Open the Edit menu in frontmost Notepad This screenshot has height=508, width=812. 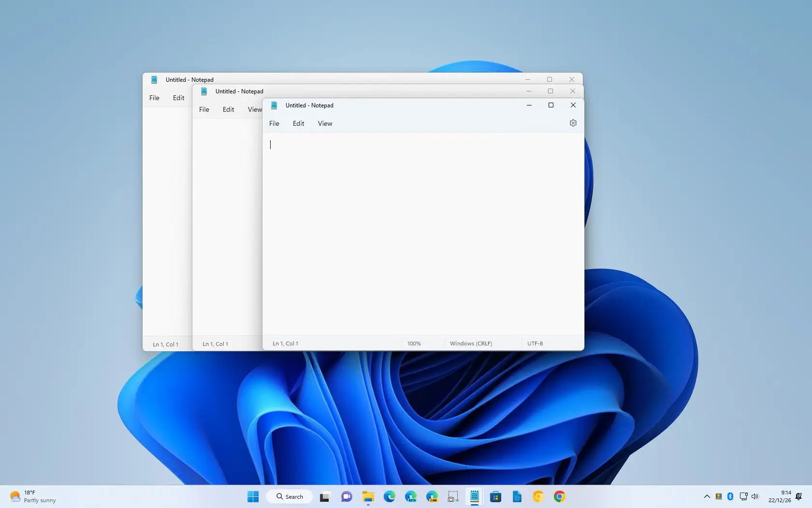coord(298,123)
